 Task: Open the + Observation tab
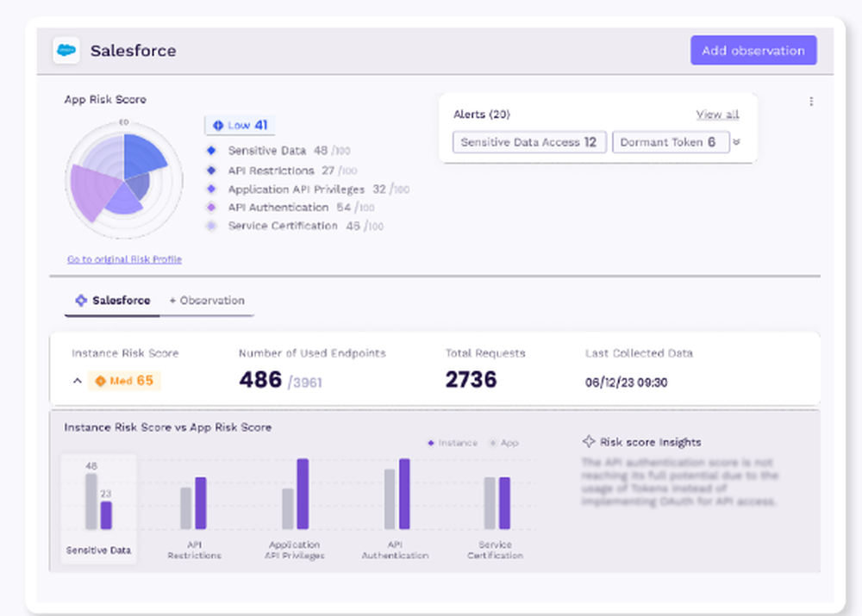coord(207,301)
